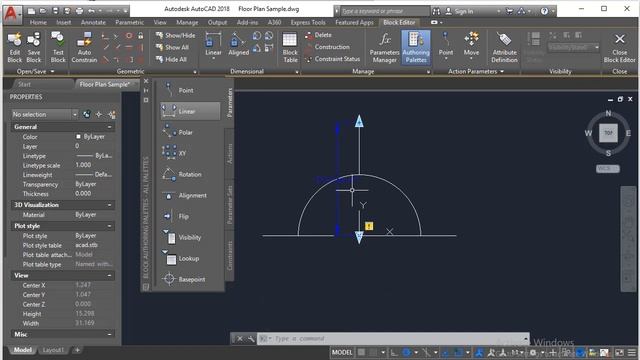Click the Plot printer icon in quick access

(80, 11)
